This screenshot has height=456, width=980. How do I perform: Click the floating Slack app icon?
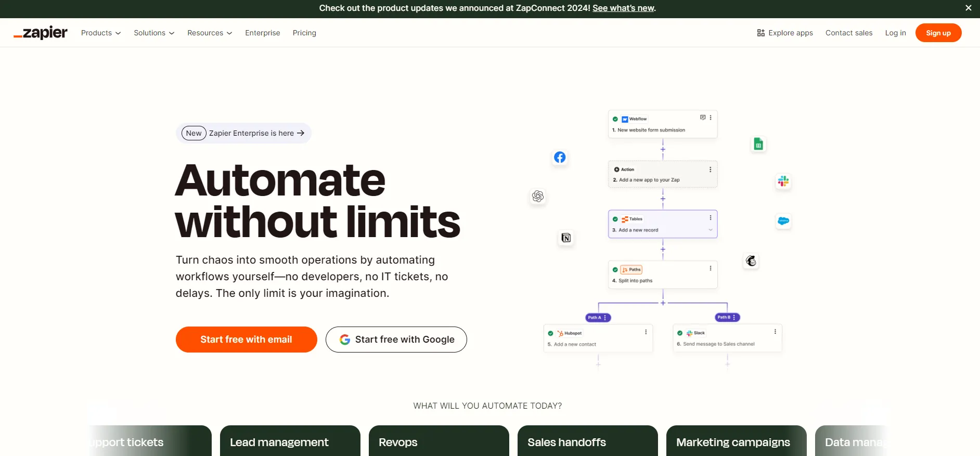pyautogui.click(x=783, y=181)
